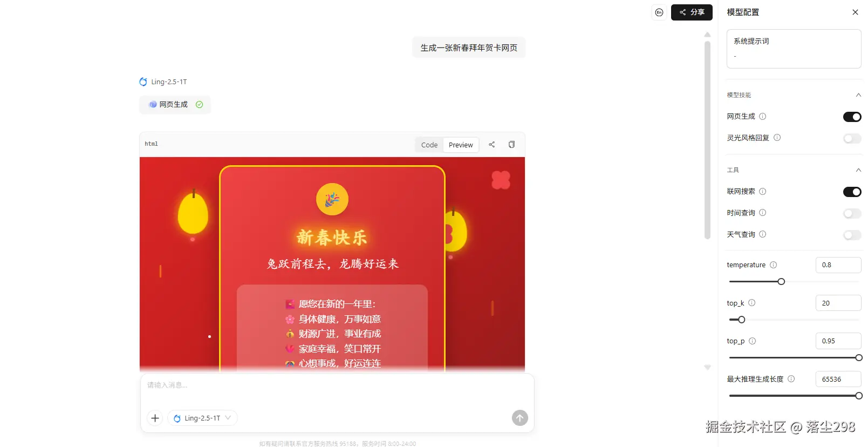Viewport: 868px width, 447px height.
Task: Click the info icon next to temperature
Action: click(773, 265)
